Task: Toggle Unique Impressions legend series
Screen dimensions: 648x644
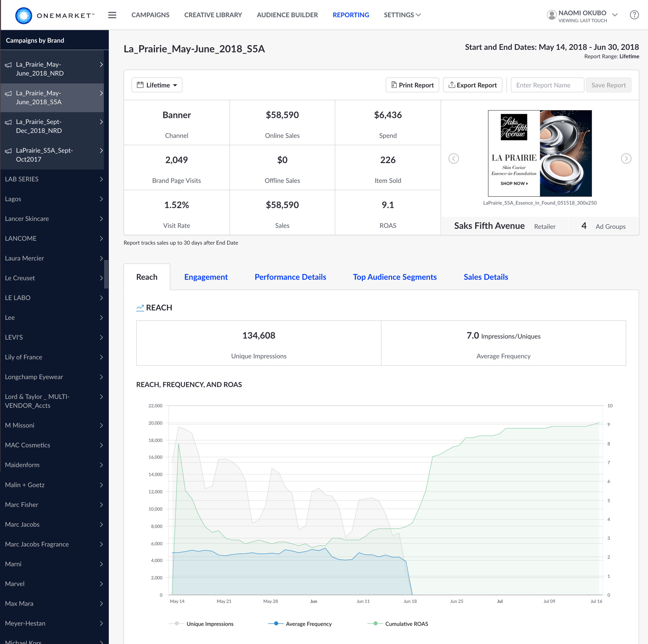Action: [201, 624]
